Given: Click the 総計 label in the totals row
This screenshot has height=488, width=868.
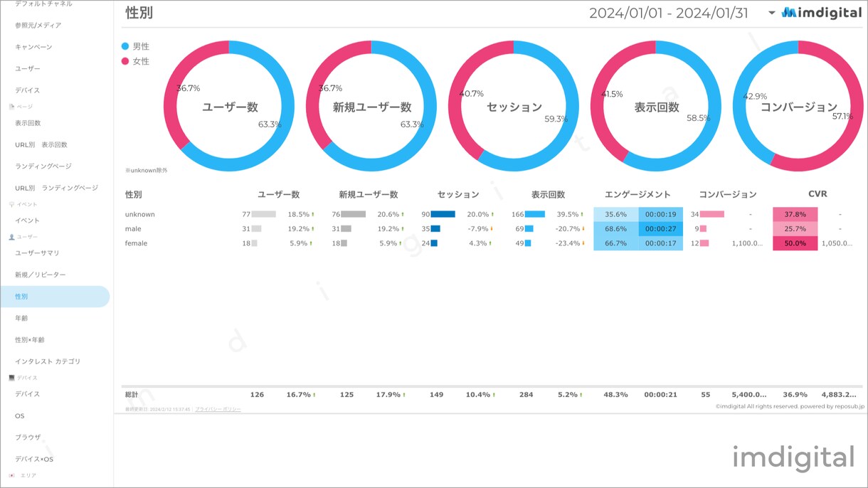Looking at the screenshot, I should [x=131, y=395].
